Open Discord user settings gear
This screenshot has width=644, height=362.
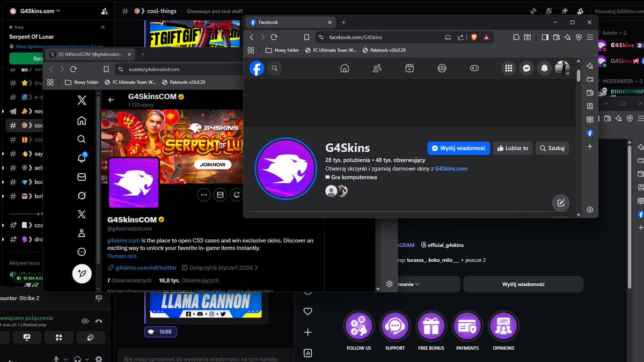98,359
